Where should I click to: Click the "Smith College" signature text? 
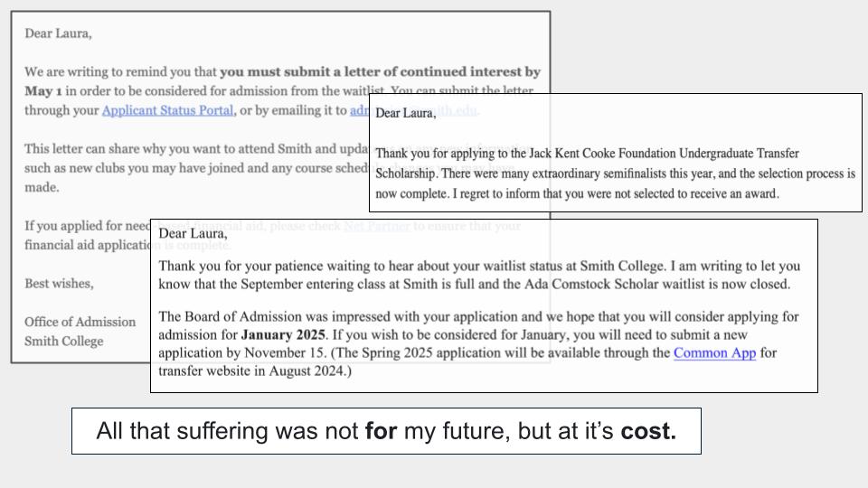point(64,341)
